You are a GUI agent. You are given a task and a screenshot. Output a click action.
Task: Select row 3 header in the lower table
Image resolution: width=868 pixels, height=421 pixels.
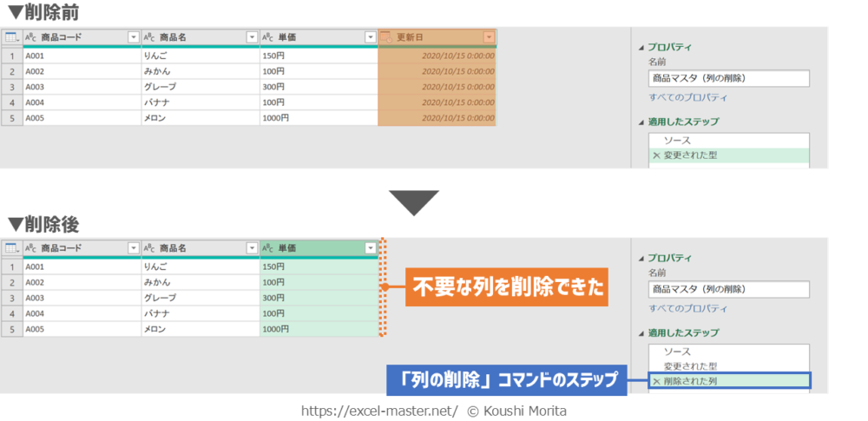coord(12,298)
